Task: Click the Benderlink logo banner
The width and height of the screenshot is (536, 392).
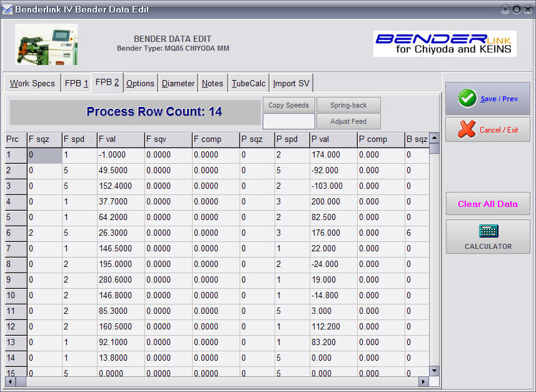Action: click(445, 44)
